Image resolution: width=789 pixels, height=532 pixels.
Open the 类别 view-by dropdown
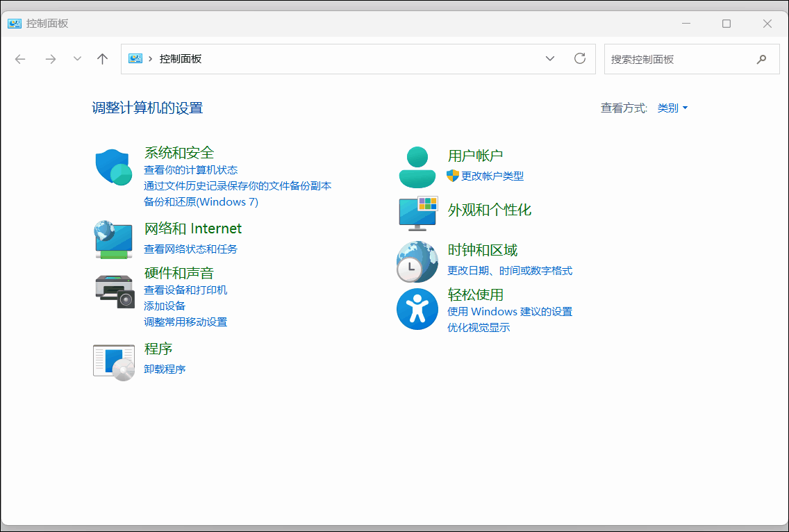[672, 108]
